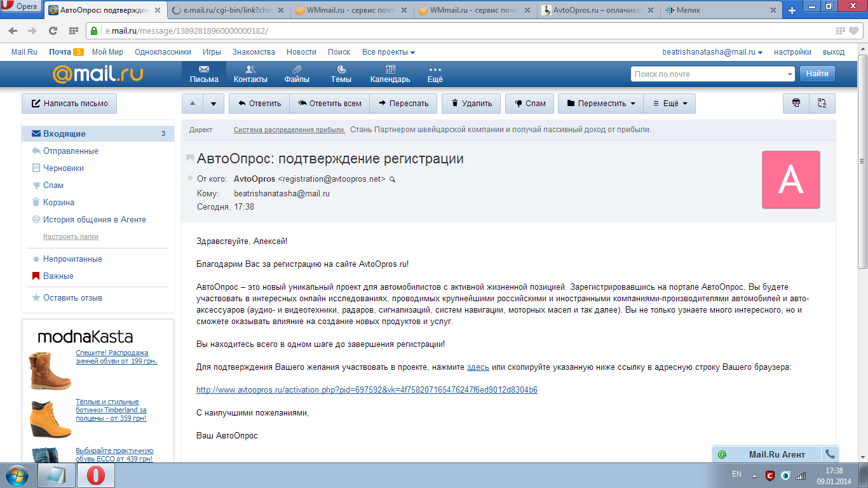Open Одноклассники in top navigation
The image size is (868, 488).
point(163,52)
